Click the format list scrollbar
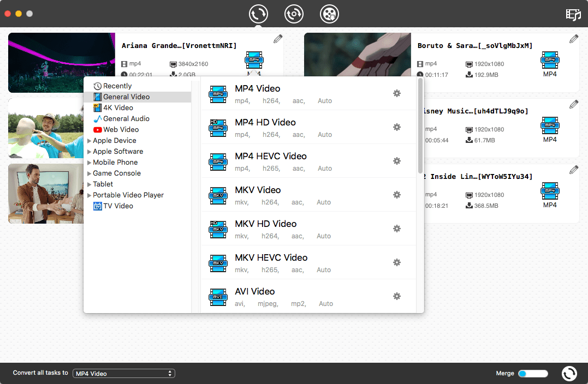 [420, 126]
